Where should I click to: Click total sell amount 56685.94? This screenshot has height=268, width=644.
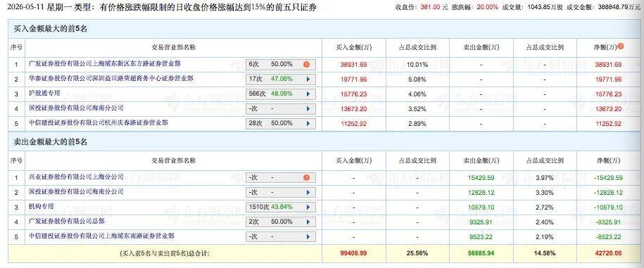(481, 253)
